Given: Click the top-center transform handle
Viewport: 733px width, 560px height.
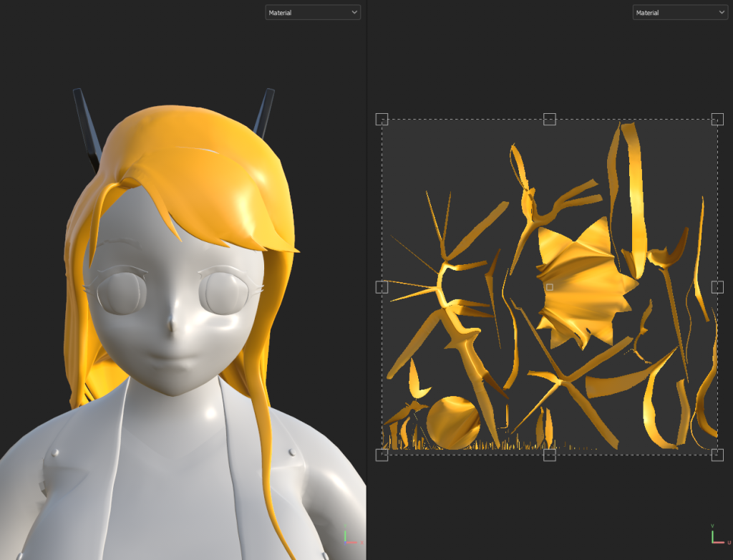Looking at the screenshot, I should coord(549,119).
